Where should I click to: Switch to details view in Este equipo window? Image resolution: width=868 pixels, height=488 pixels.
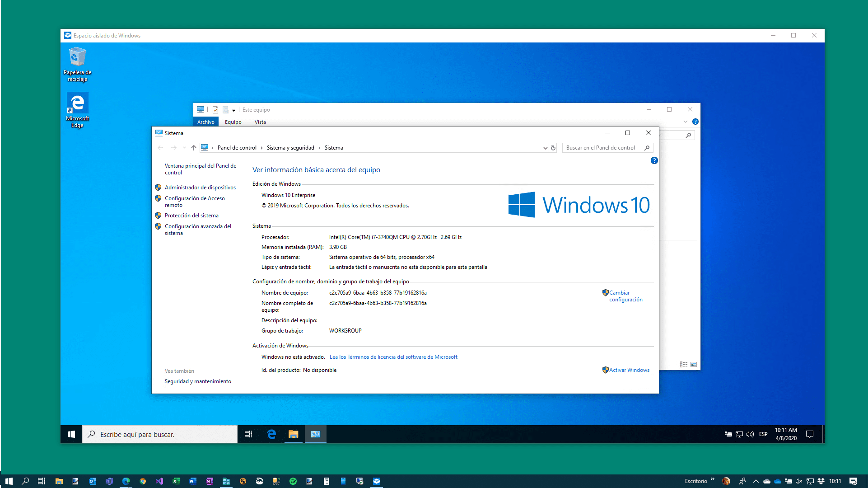pyautogui.click(x=683, y=364)
